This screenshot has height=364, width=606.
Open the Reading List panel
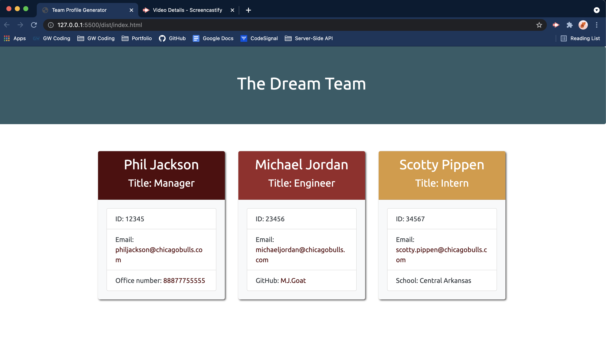pos(580,38)
